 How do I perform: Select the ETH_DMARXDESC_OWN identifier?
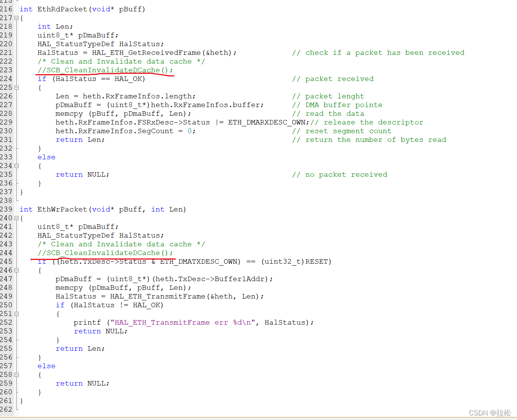(267, 122)
